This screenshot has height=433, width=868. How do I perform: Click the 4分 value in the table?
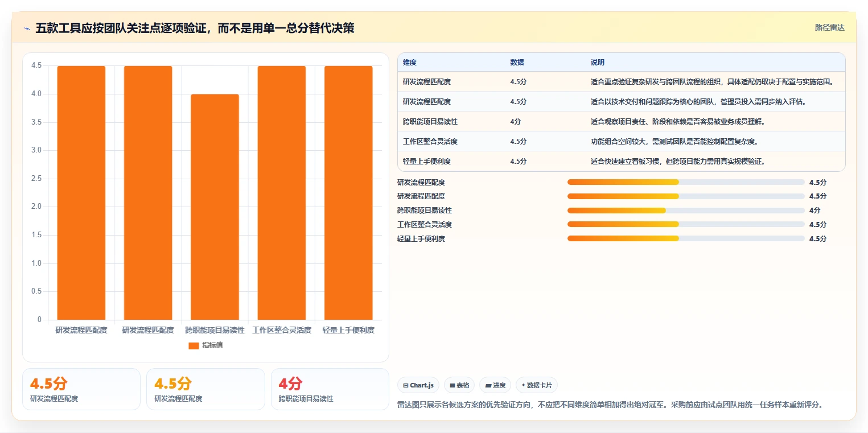(516, 122)
